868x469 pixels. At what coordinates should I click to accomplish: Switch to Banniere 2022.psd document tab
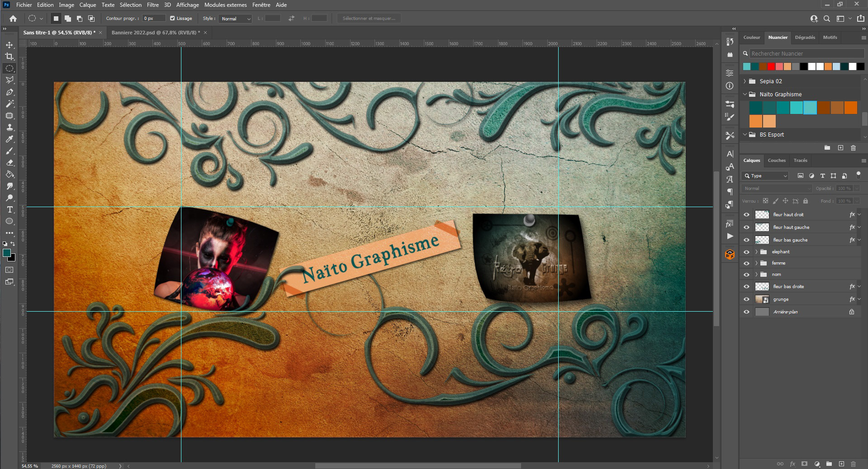point(155,33)
